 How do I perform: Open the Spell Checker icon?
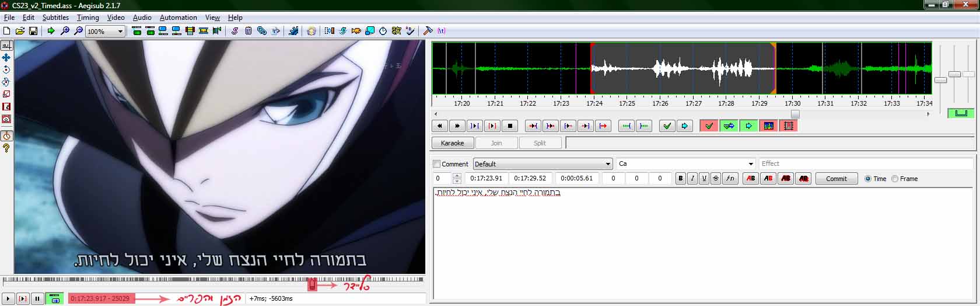tap(409, 31)
